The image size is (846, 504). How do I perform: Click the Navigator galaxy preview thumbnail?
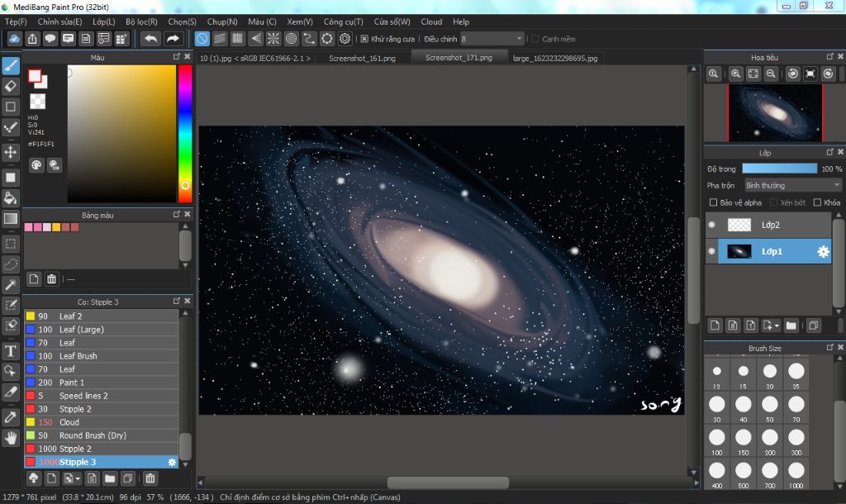pos(775,112)
